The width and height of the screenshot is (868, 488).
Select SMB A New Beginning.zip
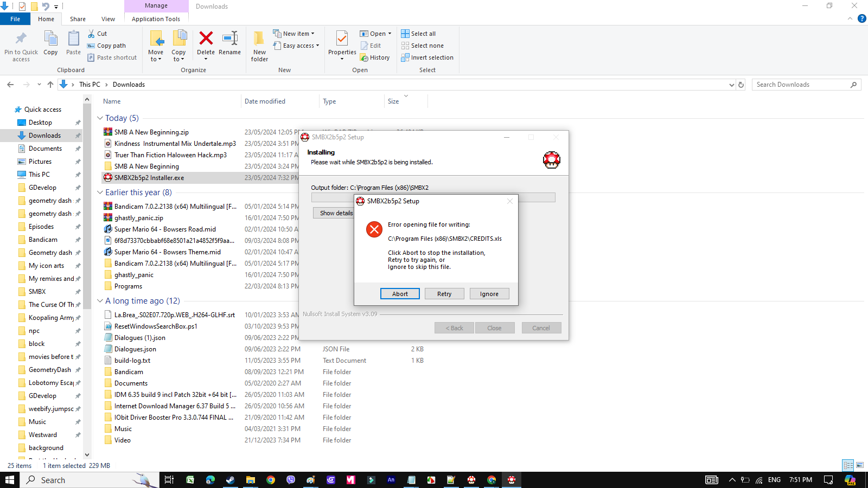point(151,132)
